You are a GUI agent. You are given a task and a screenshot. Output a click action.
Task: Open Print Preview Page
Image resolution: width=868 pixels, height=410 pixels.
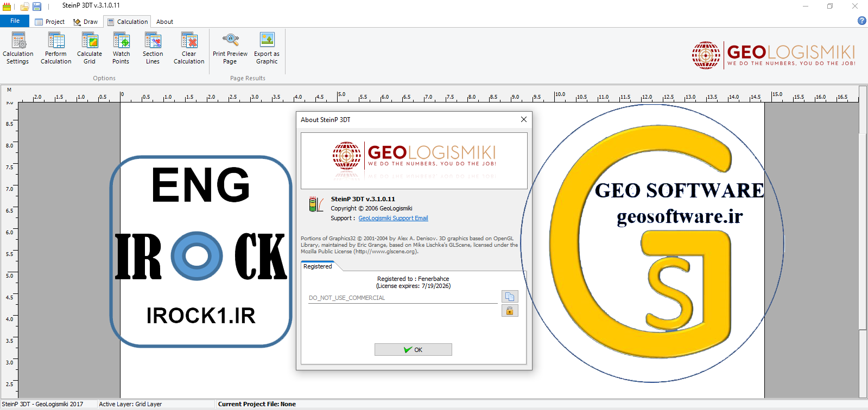coord(230,48)
